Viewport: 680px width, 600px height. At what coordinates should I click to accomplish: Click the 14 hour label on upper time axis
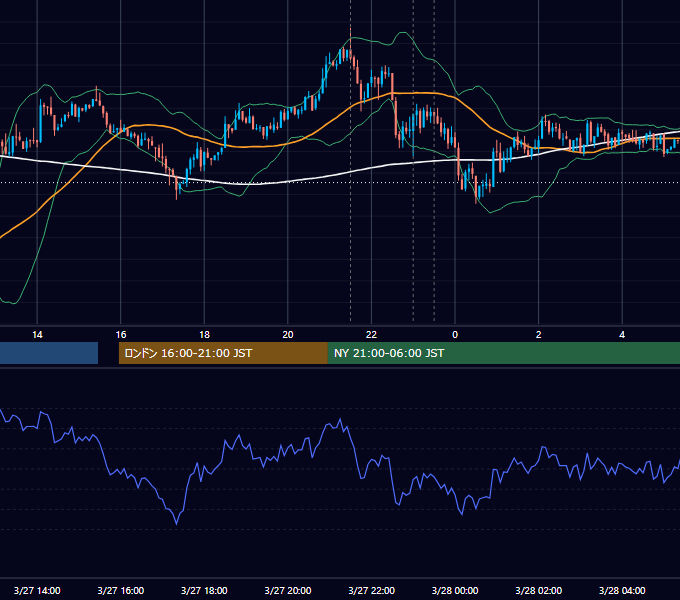[x=37, y=335]
